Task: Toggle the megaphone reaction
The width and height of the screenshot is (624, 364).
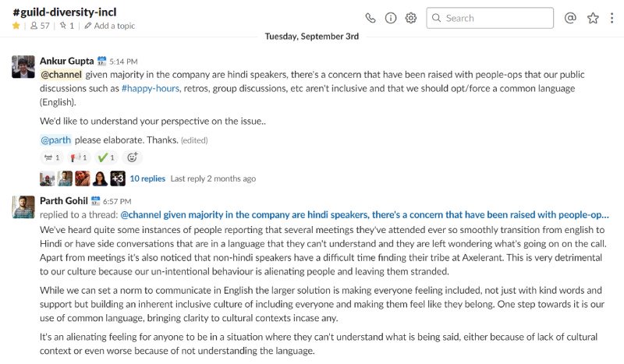Action: coord(79,157)
